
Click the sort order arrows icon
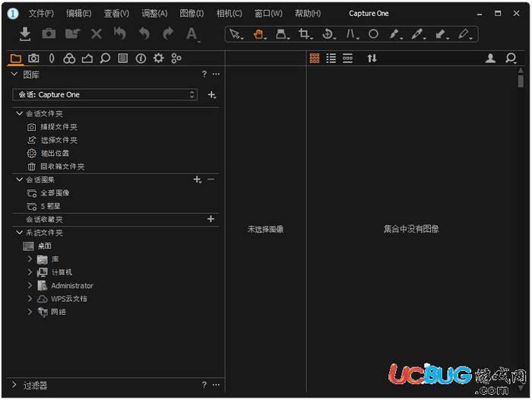tap(372, 59)
